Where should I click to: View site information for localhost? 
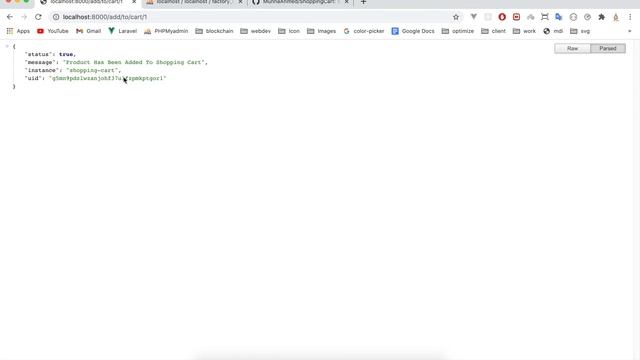[x=56, y=17]
